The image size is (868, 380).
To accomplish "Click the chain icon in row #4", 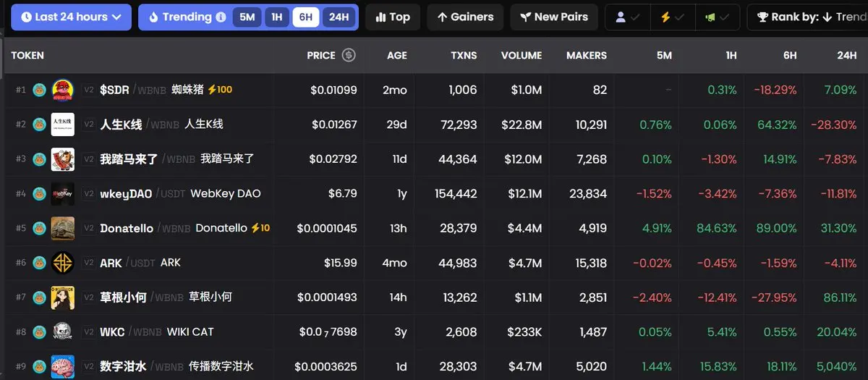I will [x=39, y=193].
